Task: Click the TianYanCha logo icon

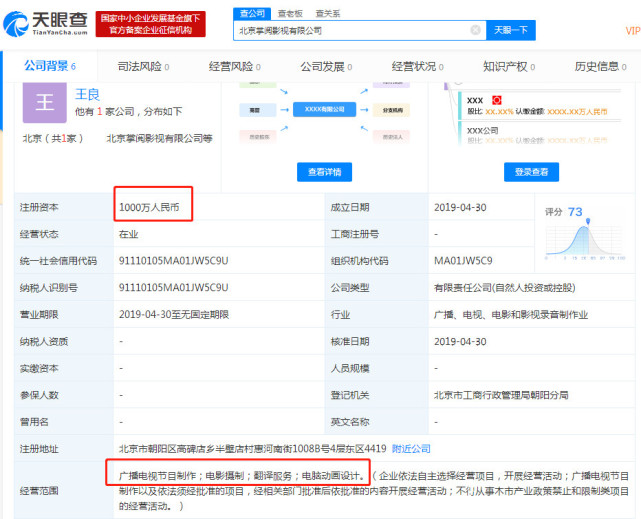Action: [16, 24]
